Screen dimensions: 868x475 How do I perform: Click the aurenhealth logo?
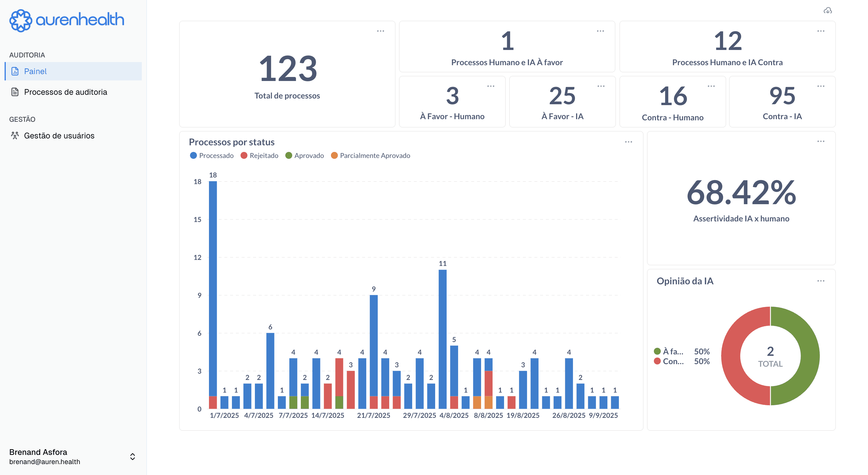click(x=66, y=20)
